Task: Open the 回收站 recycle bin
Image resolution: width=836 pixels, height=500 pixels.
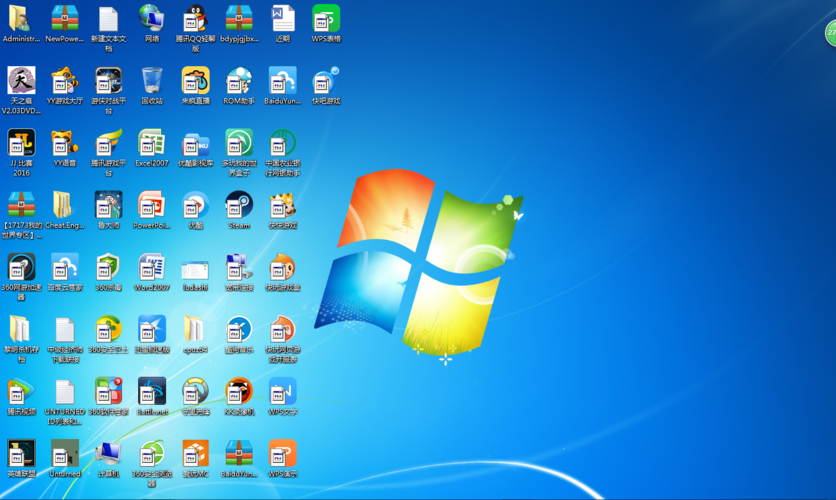Action: [152, 80]
